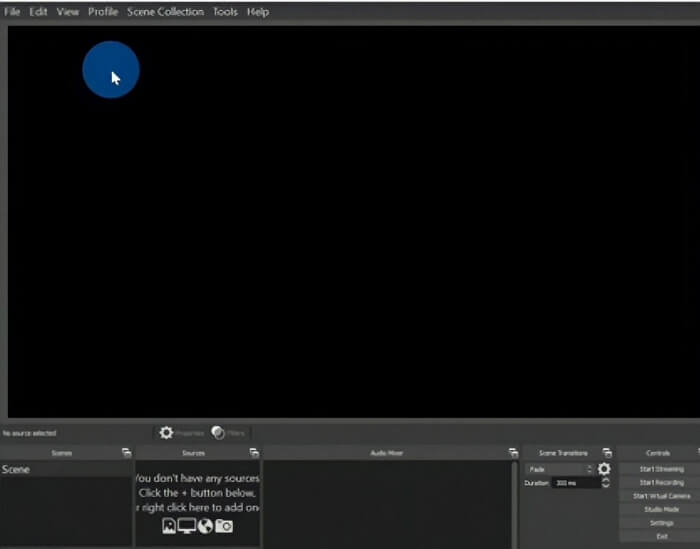This screenshot has width=700, height=549.
Task: Open the View menu
Action: pos(68,12)
